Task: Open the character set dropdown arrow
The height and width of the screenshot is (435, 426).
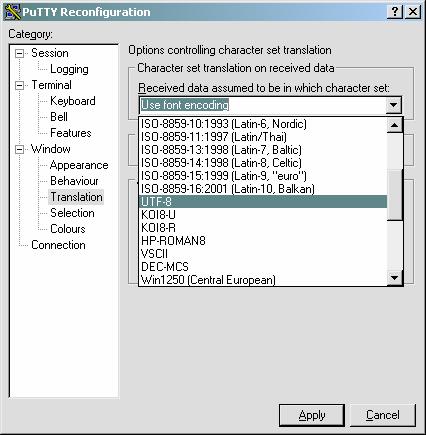Action: pyautogui.click(x=393, y=105)
